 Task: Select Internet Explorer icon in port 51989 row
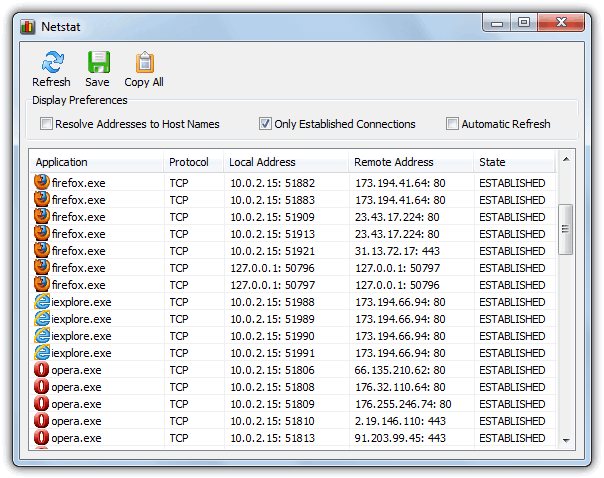point(42,319)
